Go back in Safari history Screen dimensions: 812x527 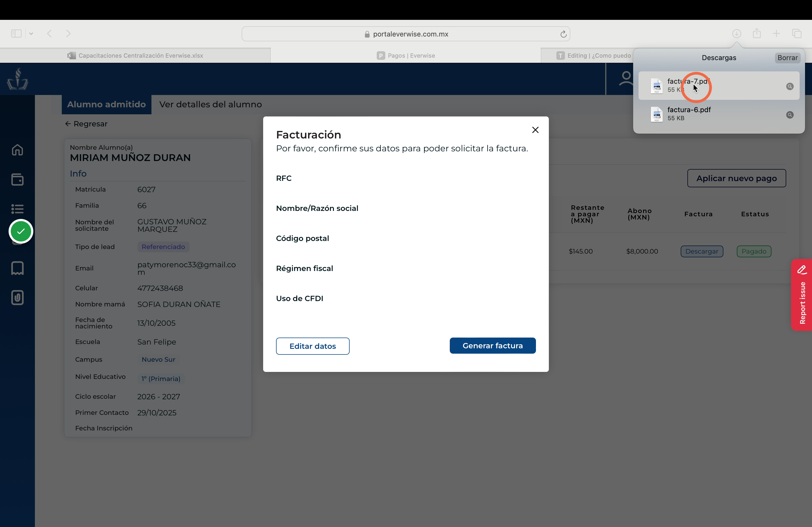pyautogui.click(x=49, y=33)
